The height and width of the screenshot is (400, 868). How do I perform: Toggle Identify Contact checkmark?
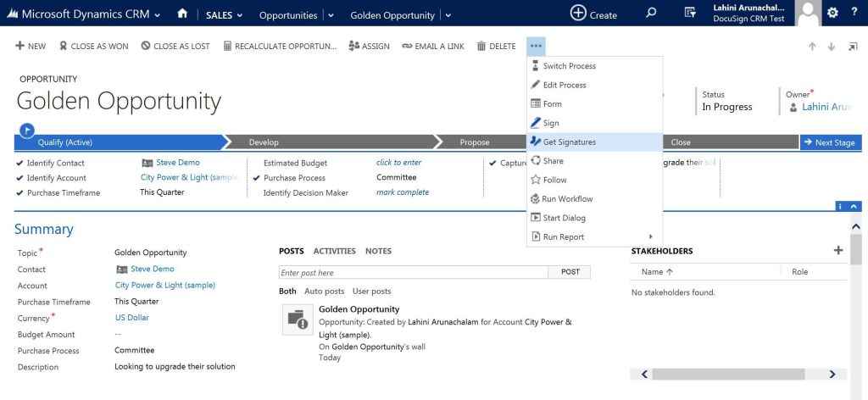[x=20, y=163]
